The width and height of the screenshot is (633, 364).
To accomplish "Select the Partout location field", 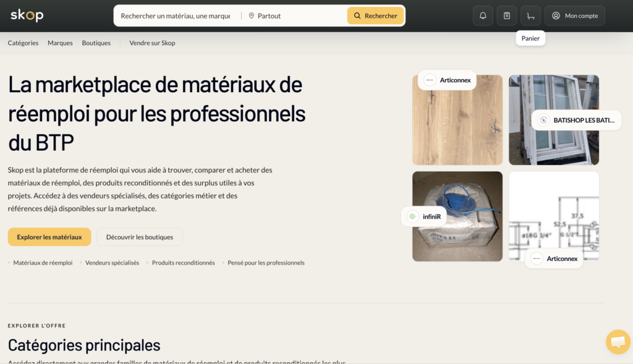I will coord(295,15).
